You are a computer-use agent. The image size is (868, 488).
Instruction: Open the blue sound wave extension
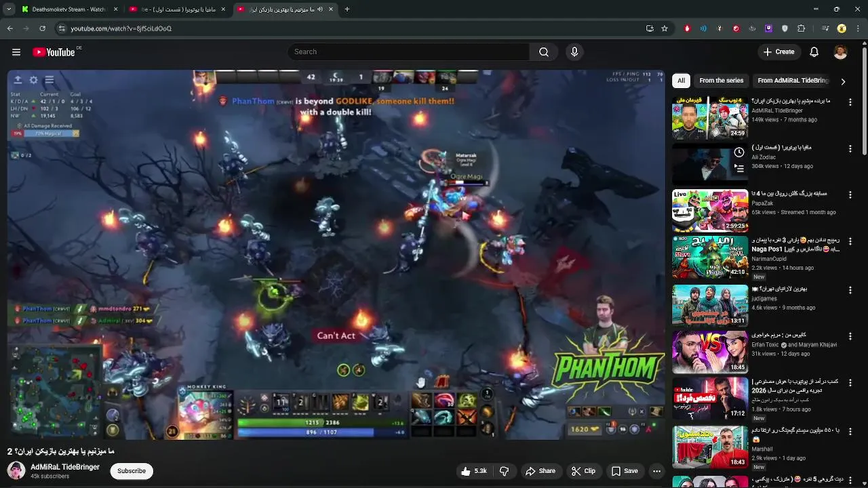point(703,28)
